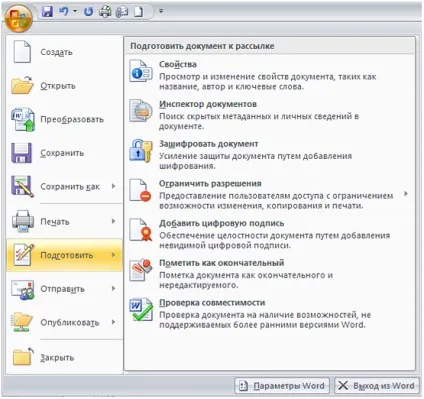
Task: Expand the Ограничить разрешения submenu arrow
Action: click(406, 194)
